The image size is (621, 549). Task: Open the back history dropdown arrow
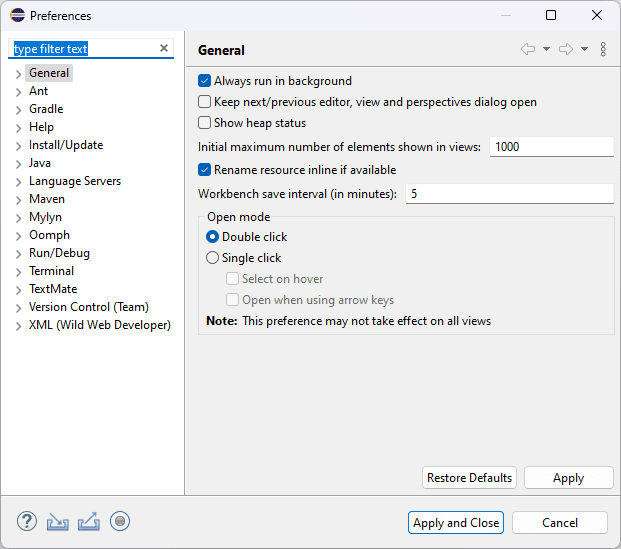click(547, 49)
